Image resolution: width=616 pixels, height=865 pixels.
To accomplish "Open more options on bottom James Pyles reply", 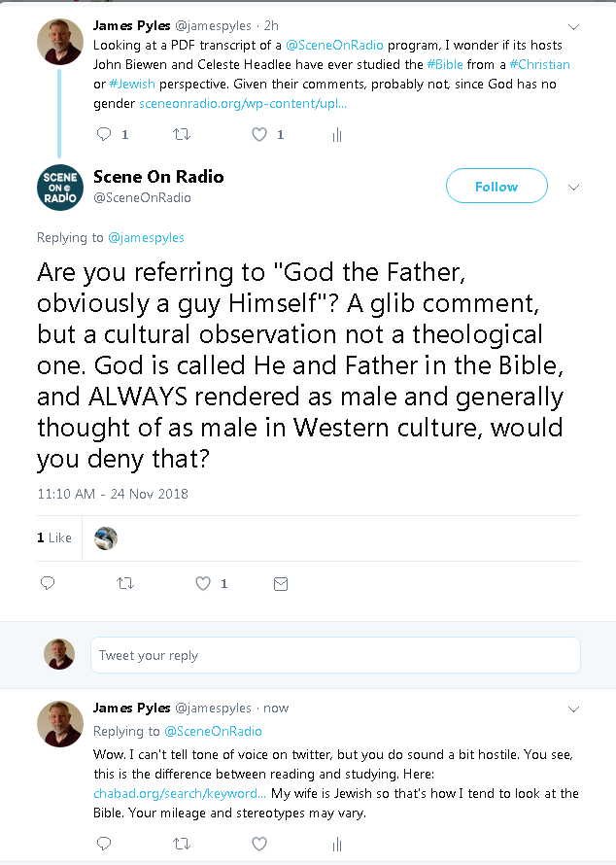I will [x=573, y=709].
